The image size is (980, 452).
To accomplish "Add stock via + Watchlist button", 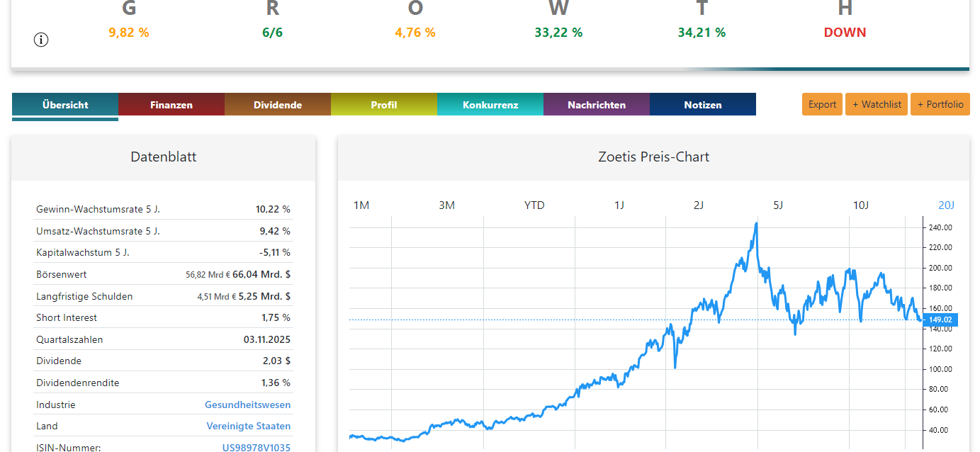I will point(877,104).
